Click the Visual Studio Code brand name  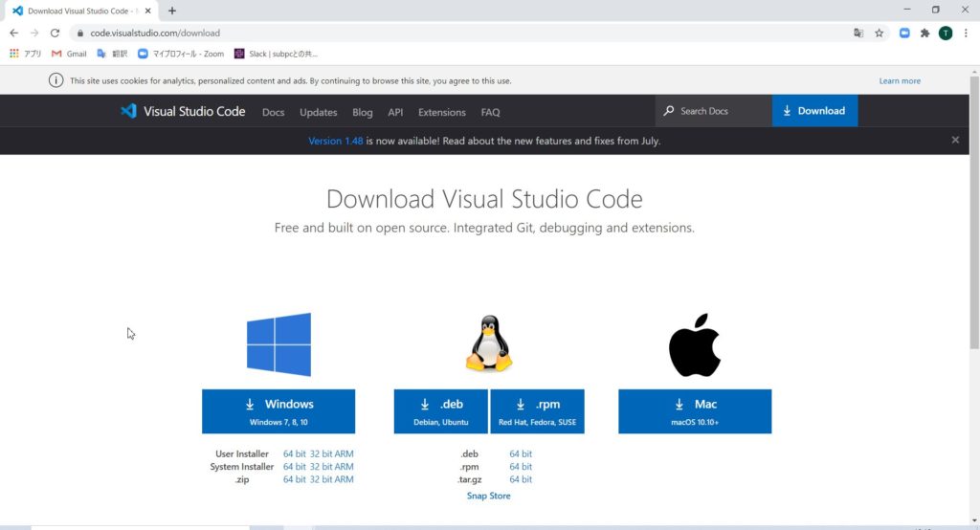pos(194,111)
